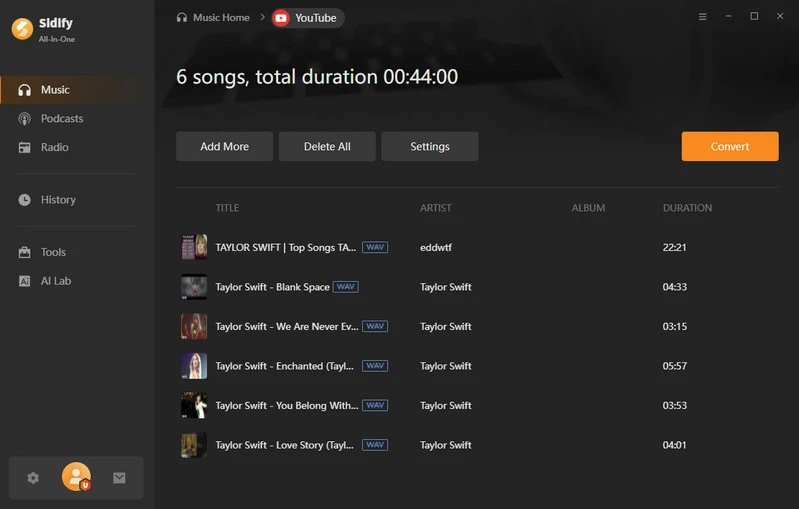Viewport: 799px width, 509px height.
Task: Open the Settings button above song list
Action: [430, 146]
